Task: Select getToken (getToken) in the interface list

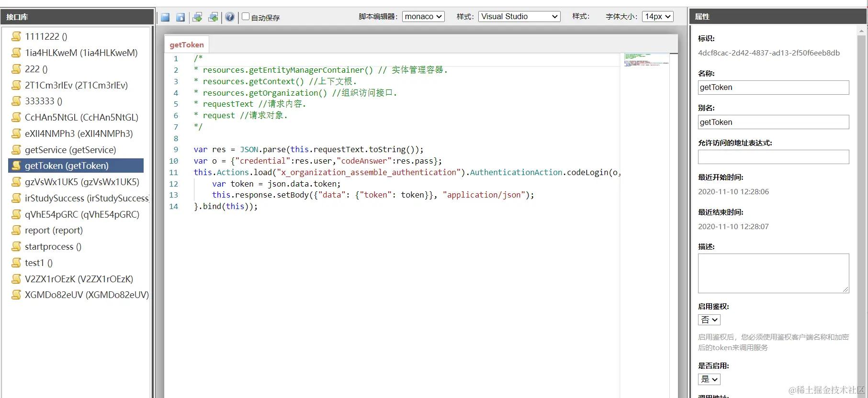Action: pyautogui.click(x=76, y=166)
